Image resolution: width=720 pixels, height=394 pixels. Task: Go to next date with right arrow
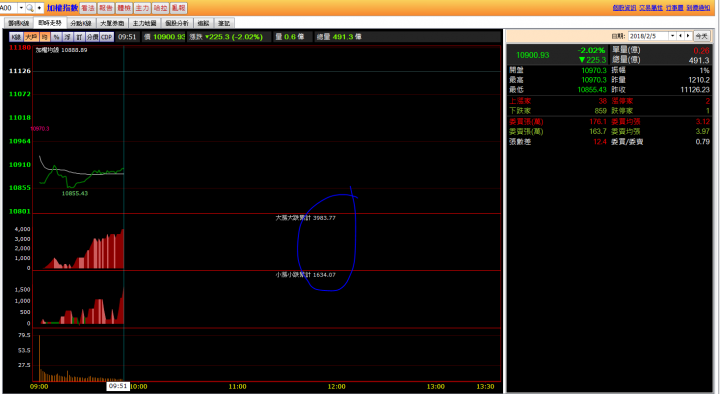(688, 36)
